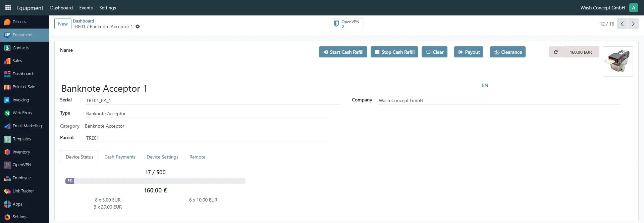Go to the next equipment record
644x223 pixels.
[633, 24]
